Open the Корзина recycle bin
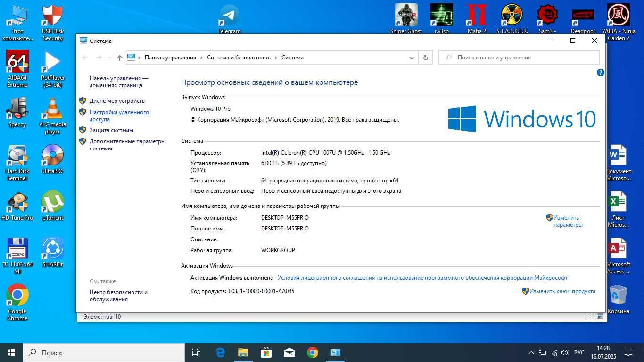Screen dimensions: 644x362 click(619, 299)
